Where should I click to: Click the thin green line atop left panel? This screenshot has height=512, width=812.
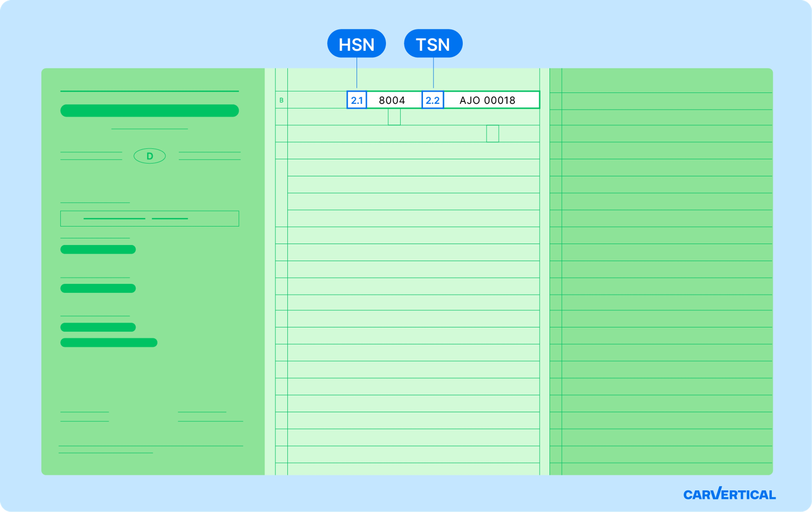(x=149, y=91)
